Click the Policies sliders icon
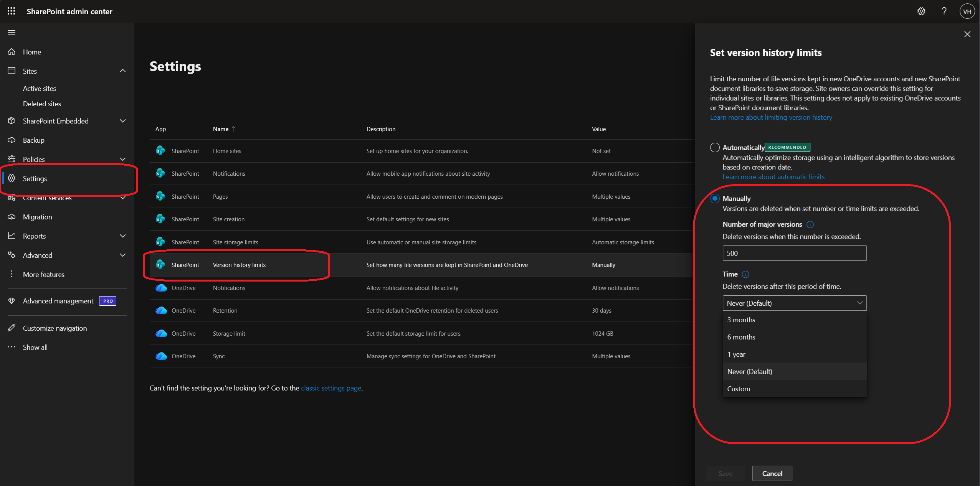 point(12,159)
